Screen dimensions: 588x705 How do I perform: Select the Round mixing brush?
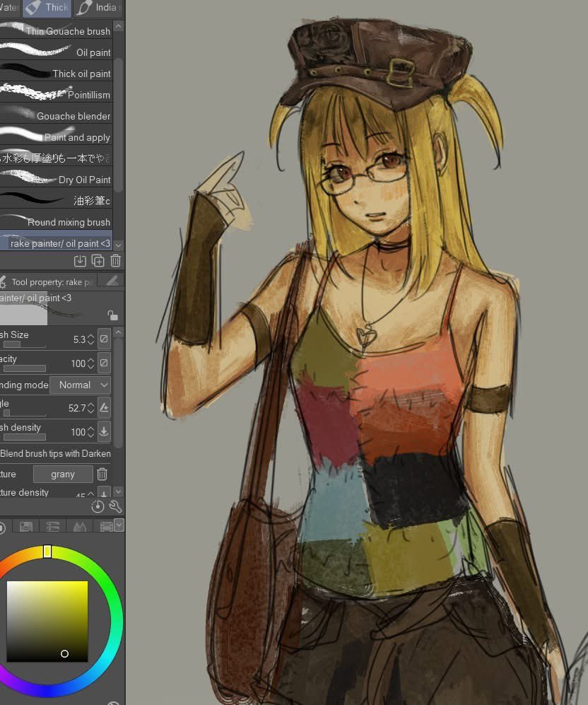tap(56, 221)
